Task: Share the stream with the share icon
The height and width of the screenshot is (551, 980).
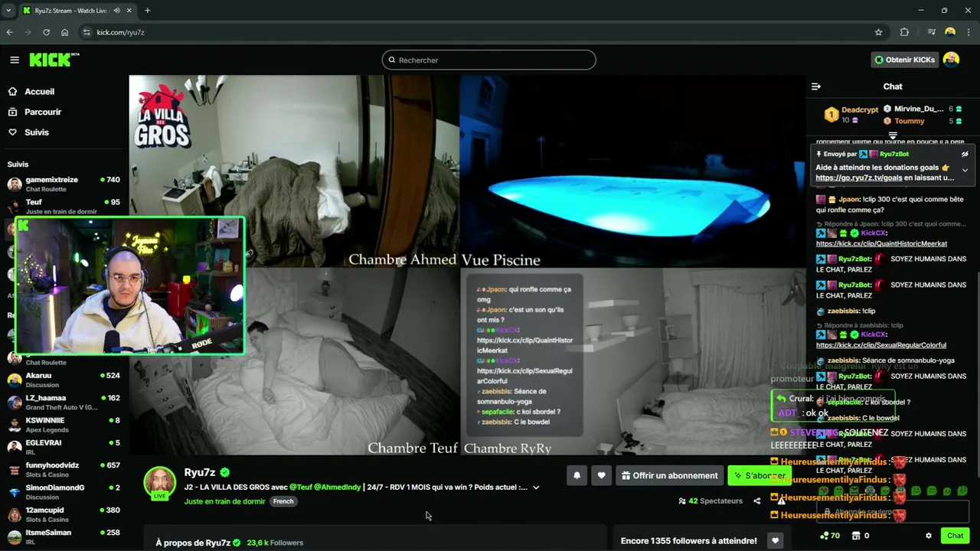Action: point(756,501)
